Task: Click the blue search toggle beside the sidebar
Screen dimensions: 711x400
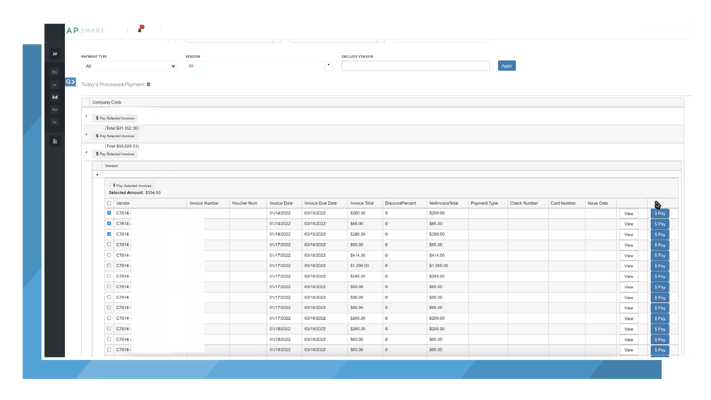Action: [x=70, y=82]
